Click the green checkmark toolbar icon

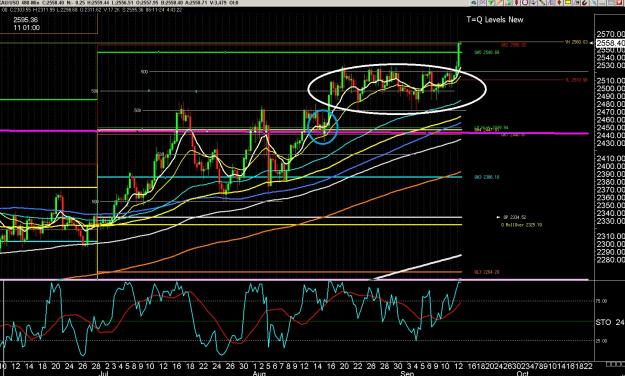pos(490,2)
